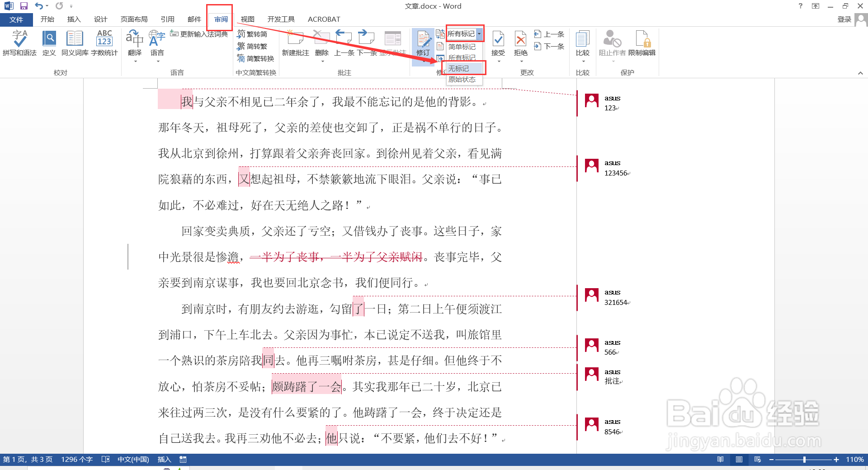The height and width of the screenshot is (470, 868).
Task: Go to next comment 下一条 in 批注 group
Action: (367, 43)
